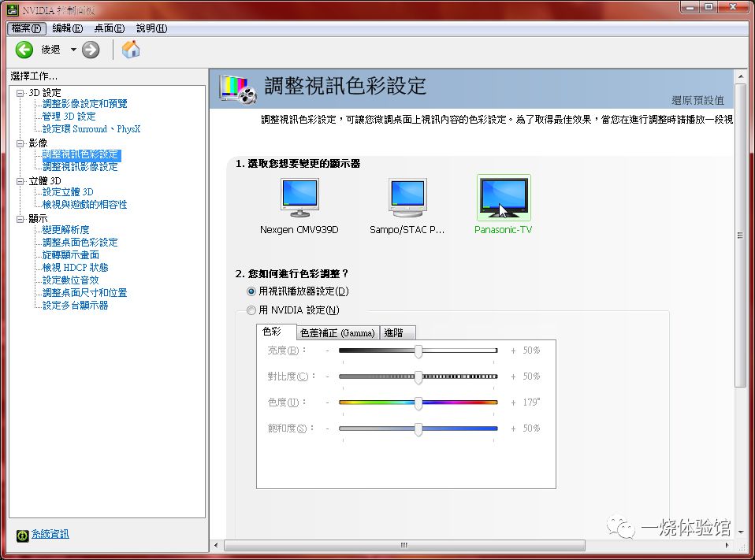
Task: Click the vertical scrollbar down arrow
Action: click(x=741, y=532)
